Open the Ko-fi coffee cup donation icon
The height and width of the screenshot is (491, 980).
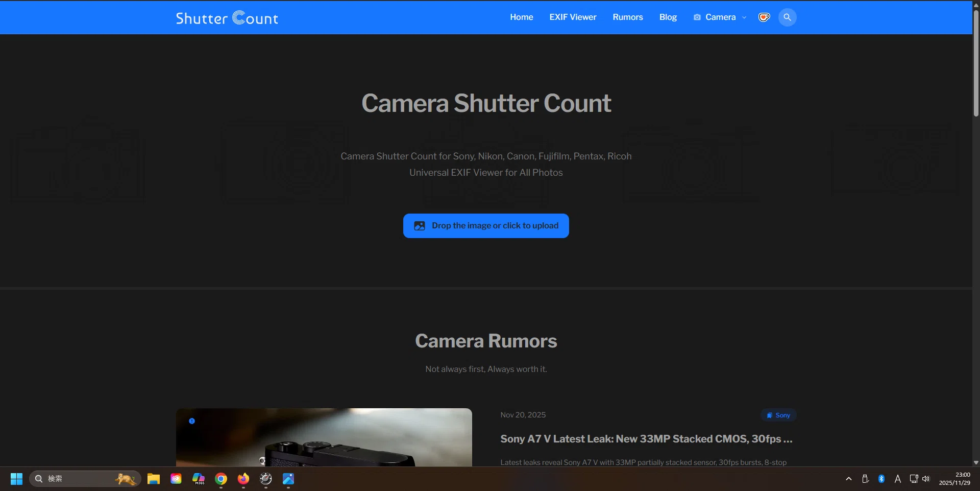coord(764,17)
